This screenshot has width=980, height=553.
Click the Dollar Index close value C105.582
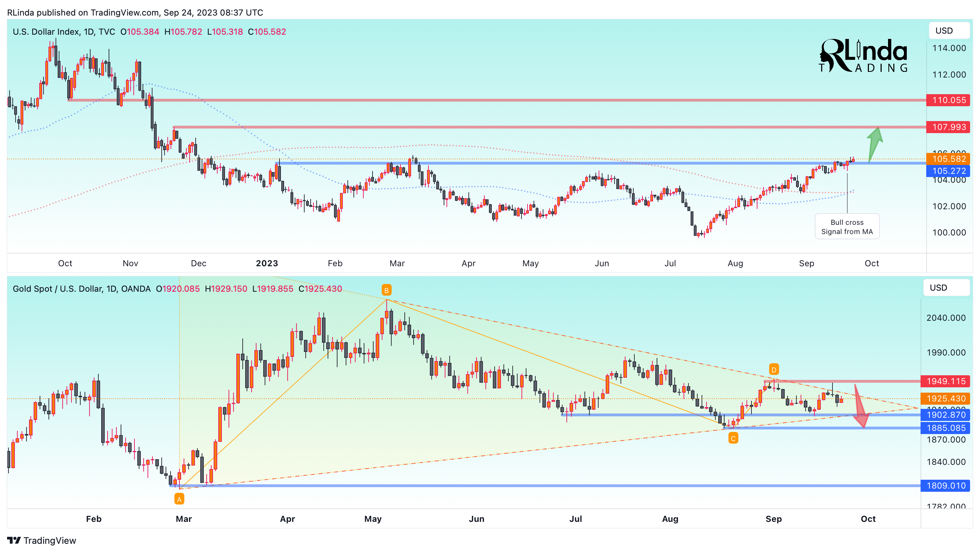[267, 32]
